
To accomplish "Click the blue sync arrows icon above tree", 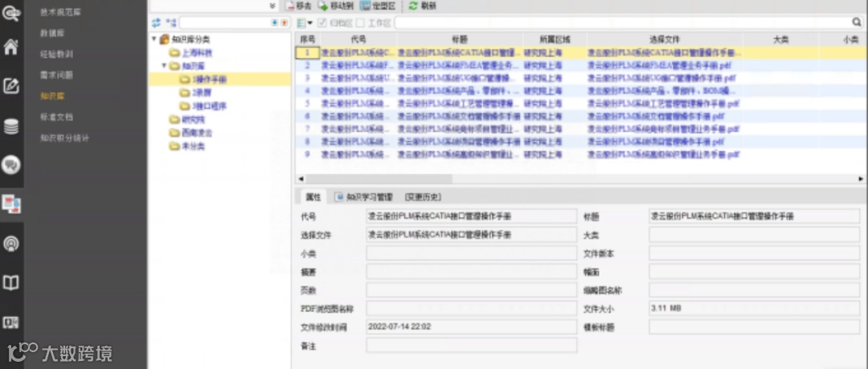I will point(156,23).
